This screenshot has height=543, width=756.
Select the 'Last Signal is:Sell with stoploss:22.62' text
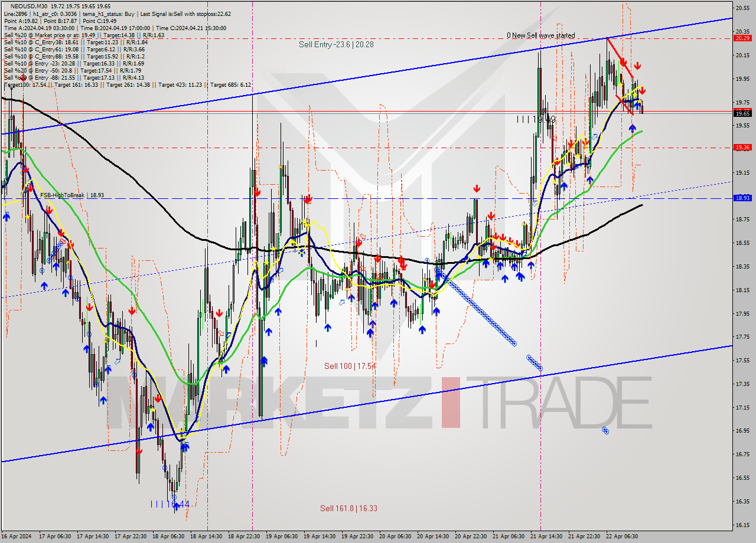185,14
